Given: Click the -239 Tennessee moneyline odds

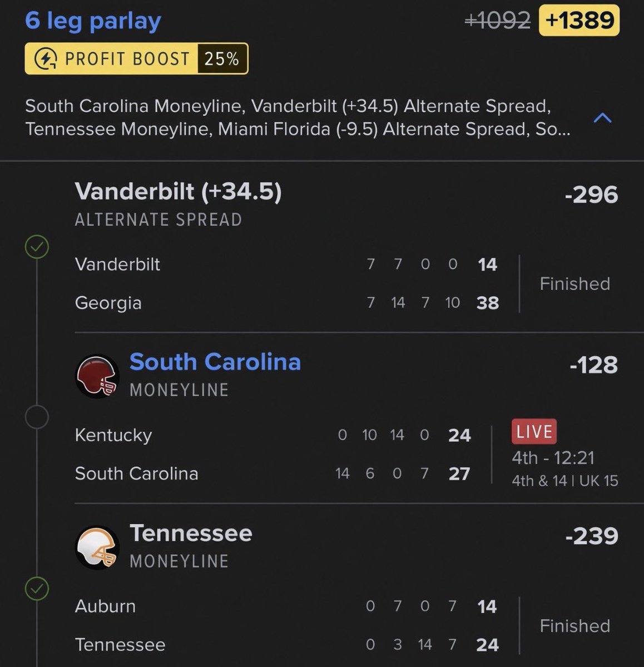Looking at the screenshot, I should coord(592,536).
